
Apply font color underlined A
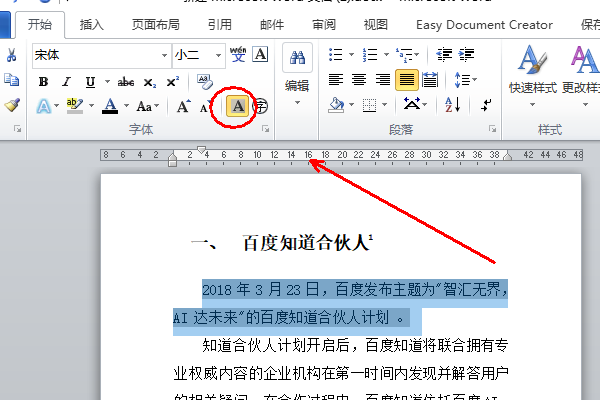110,106
